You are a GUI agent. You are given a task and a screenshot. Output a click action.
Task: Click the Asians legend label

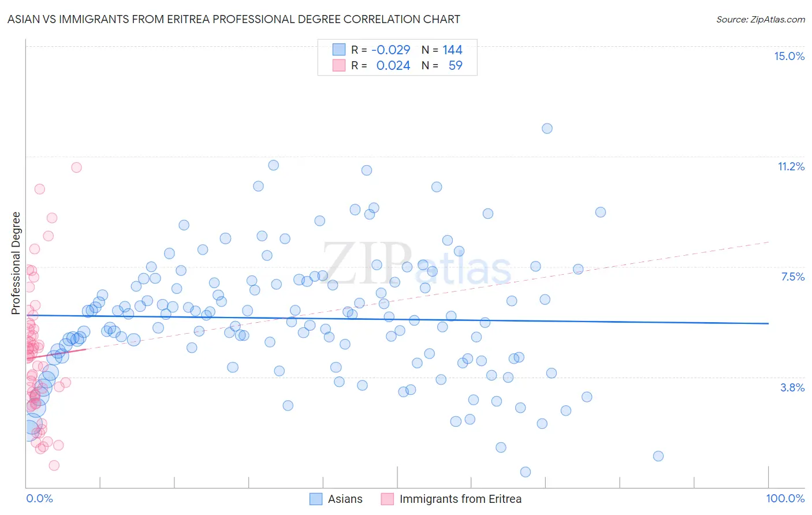click(345, 499)
